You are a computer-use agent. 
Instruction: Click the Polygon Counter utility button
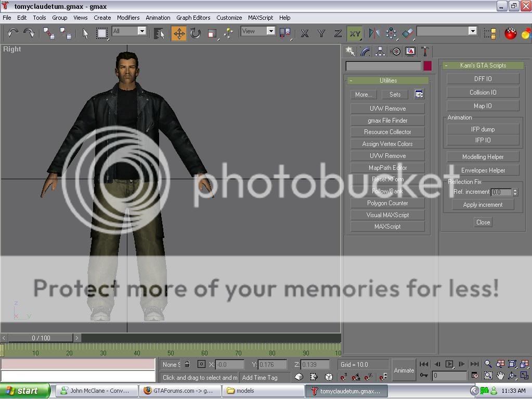click(x=387, y=203)
